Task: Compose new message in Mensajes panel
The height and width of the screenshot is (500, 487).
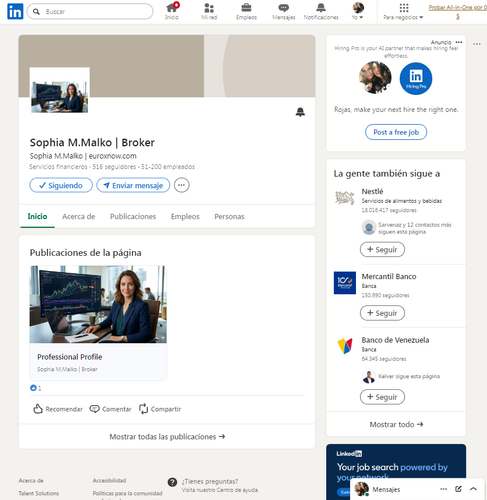Action: pyautogui.click(x=458, y=489)
